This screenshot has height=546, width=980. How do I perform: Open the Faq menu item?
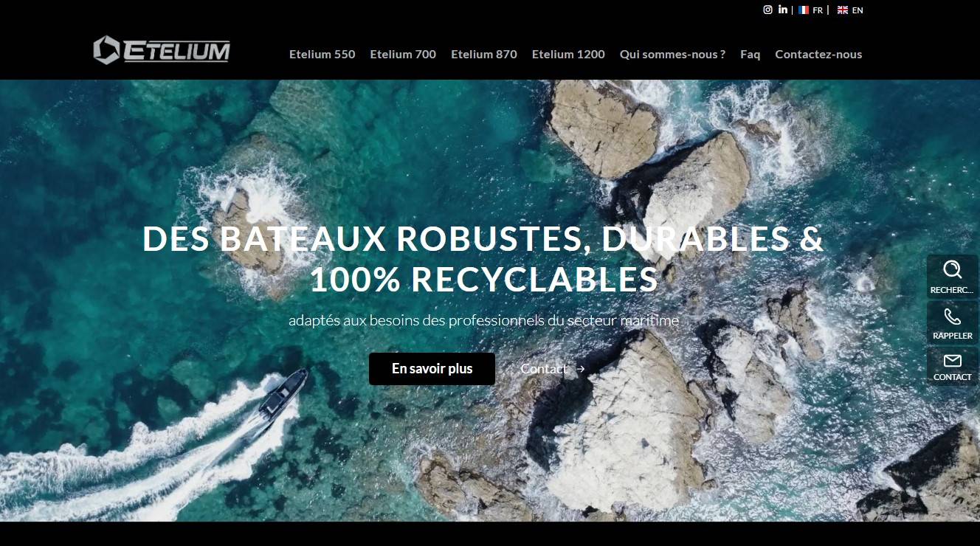[750, 54]
